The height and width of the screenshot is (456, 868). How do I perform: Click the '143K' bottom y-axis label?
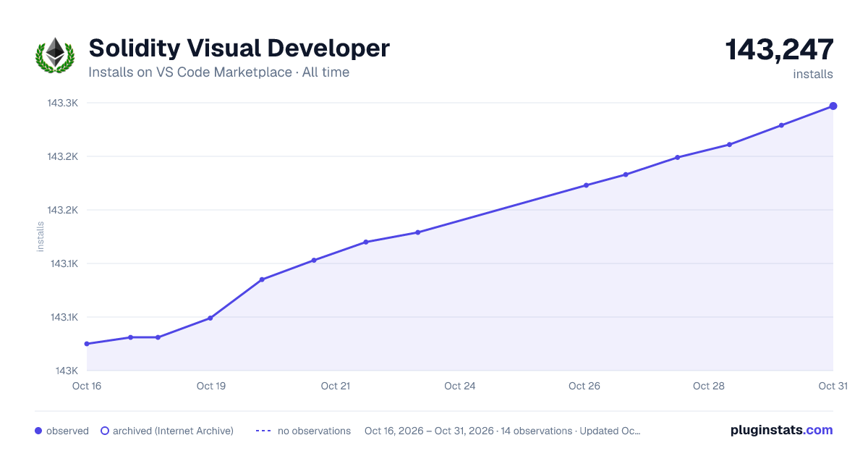[x=65, y=371]
